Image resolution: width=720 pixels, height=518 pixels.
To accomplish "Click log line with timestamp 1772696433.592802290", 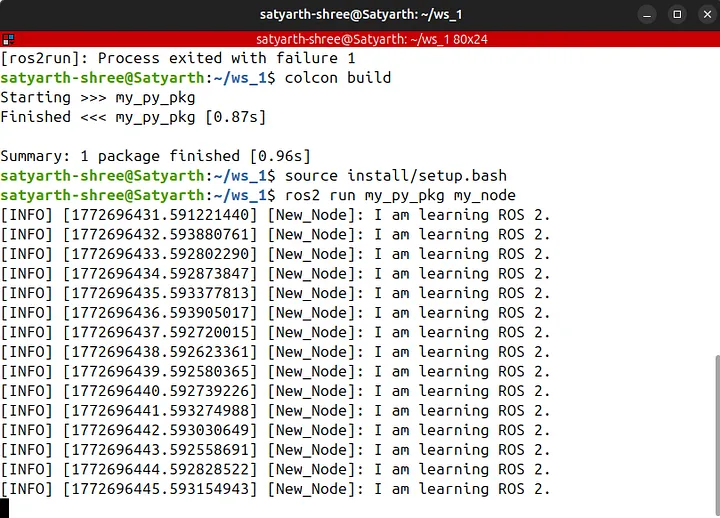I will (275, 254).
